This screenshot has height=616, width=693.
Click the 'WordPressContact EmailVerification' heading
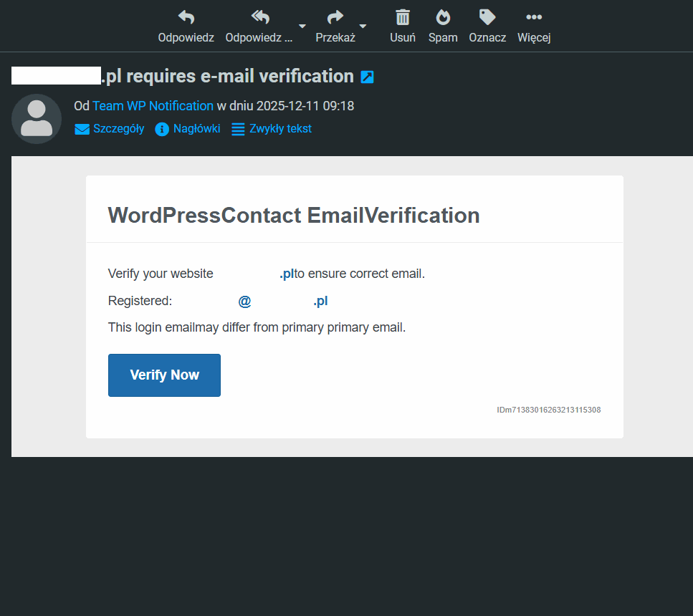click(294, 216)
